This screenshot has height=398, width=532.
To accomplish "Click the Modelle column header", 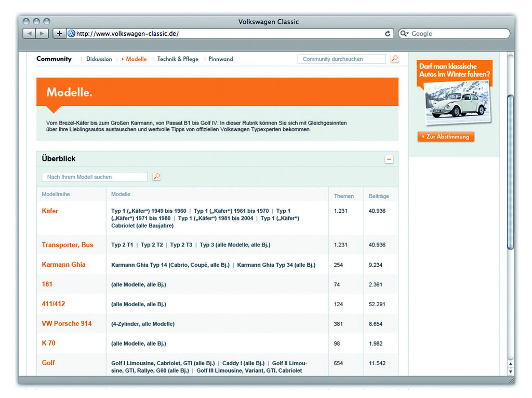I will [x=121, y=194].
